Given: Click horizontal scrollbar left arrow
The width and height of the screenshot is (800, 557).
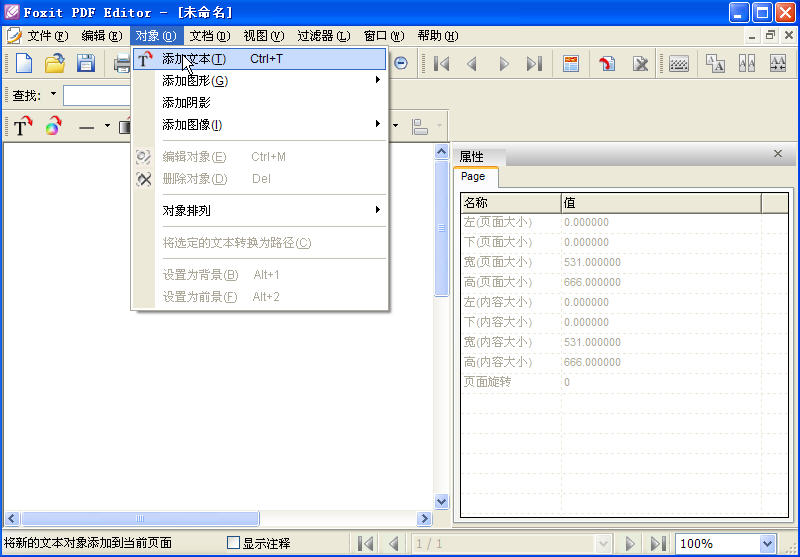Looking at the screenshot, I should tap(12, 519).
